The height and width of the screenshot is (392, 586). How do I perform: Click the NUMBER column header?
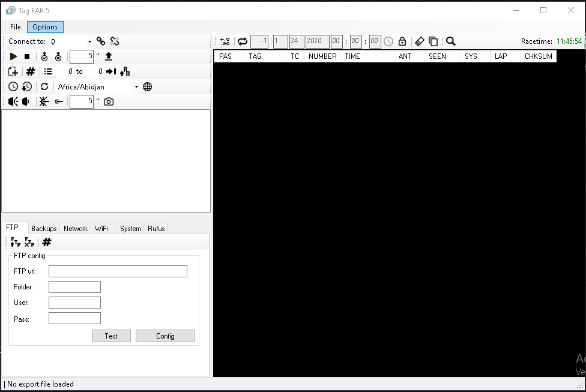[x=322, y=56]
